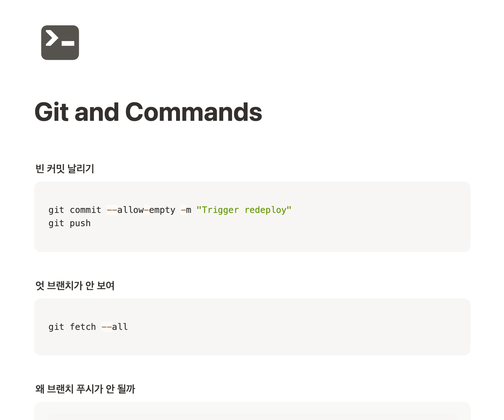Click the "Git and Commands" page title
The width and height of the screenshot is (504, 420).
point(148,112)
